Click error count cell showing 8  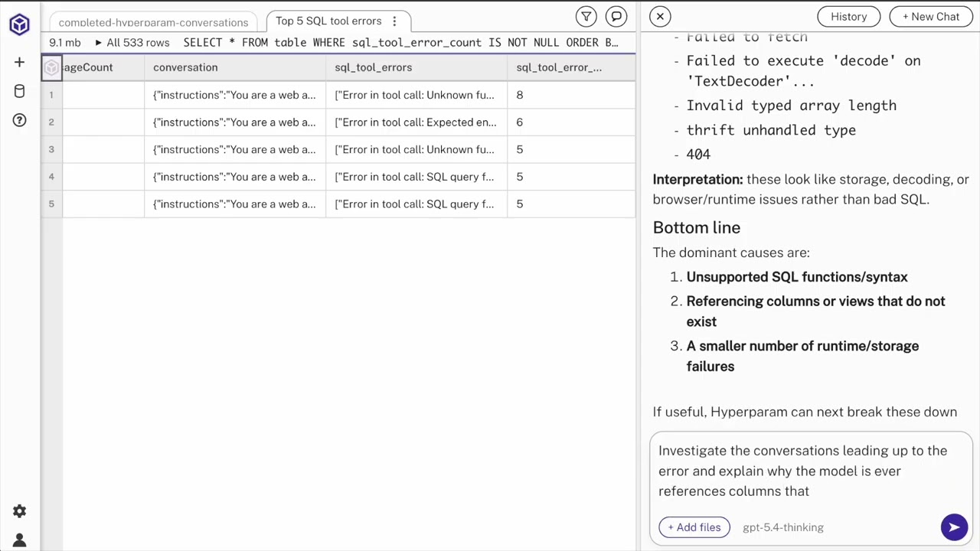pyautogui.click(x=570, y=95)
